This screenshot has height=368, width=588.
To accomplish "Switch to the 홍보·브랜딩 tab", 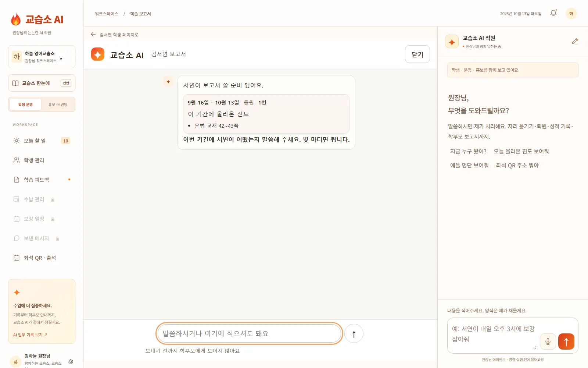I will [58, 105].
